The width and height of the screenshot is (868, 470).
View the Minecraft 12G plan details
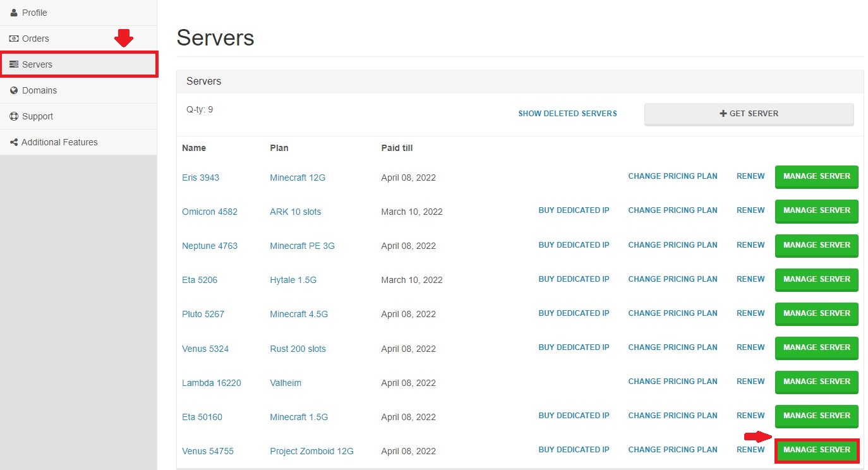[x=297, y=178]
